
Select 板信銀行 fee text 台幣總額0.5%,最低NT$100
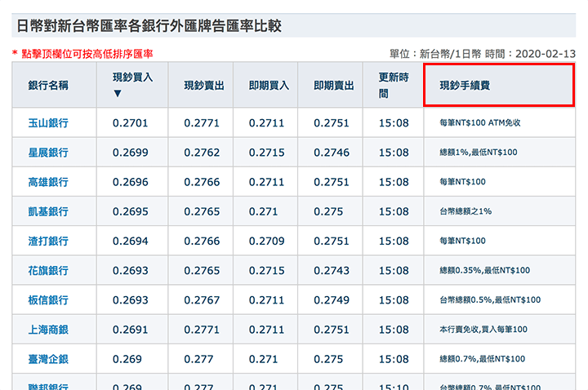pos(490,299)
